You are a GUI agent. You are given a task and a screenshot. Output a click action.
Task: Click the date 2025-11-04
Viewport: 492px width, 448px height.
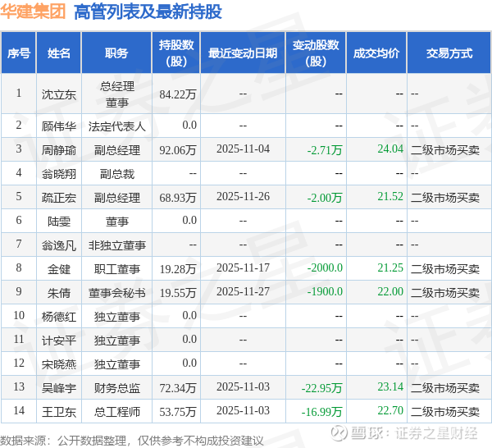coord(243,149)
